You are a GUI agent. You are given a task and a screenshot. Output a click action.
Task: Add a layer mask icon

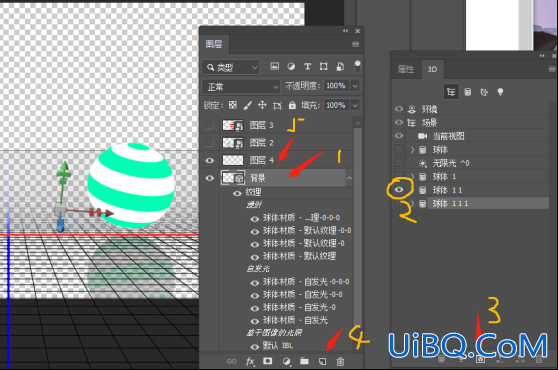268,361
